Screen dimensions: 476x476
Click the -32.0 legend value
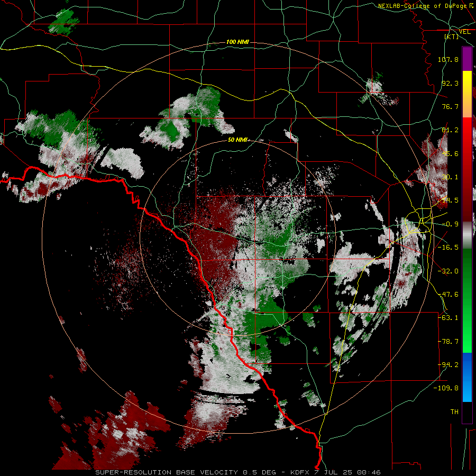click(448, 271)
